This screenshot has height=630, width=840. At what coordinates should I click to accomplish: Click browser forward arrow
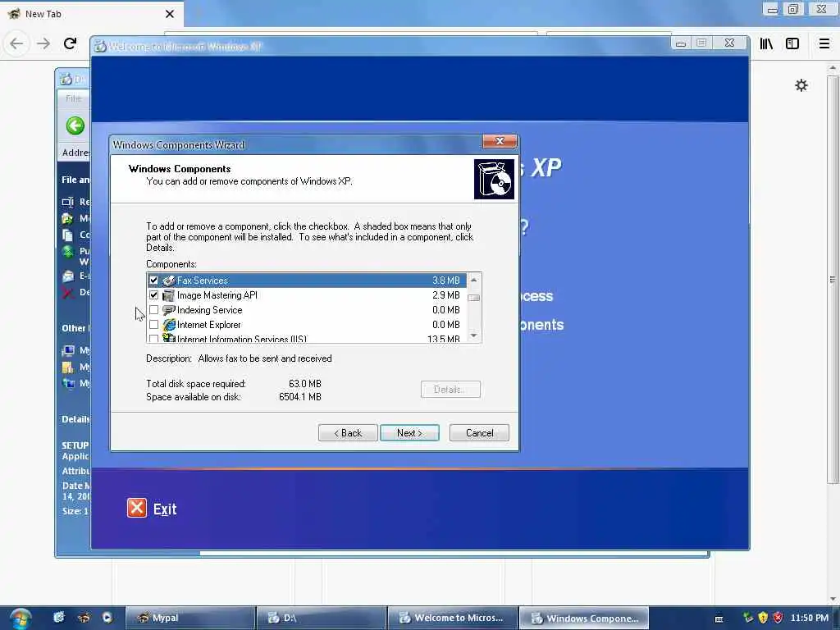(43, 43)
